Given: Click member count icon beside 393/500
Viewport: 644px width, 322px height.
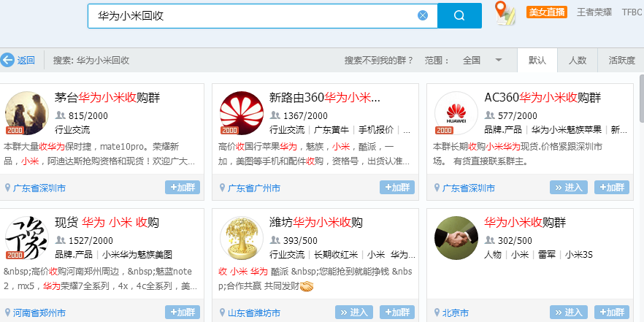Looking at the screenshot, I should coord(275,240).
